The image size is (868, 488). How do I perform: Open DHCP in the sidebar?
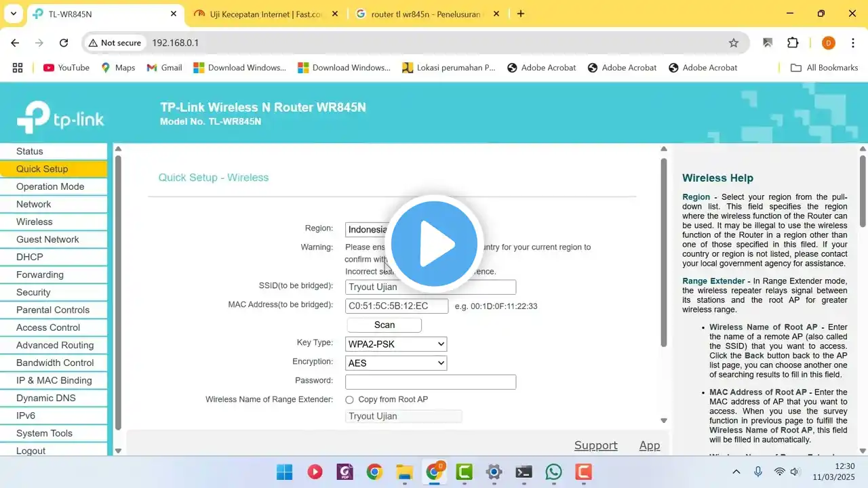pos(54,257)
